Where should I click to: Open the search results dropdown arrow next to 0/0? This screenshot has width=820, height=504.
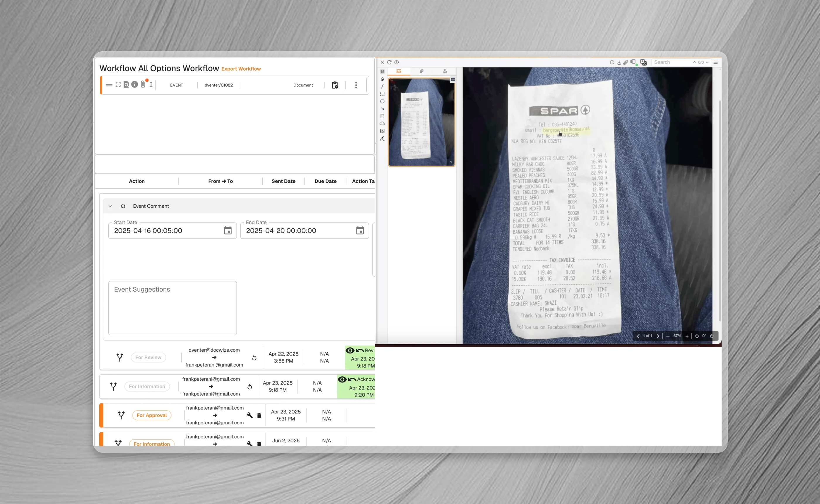[707, 62]
